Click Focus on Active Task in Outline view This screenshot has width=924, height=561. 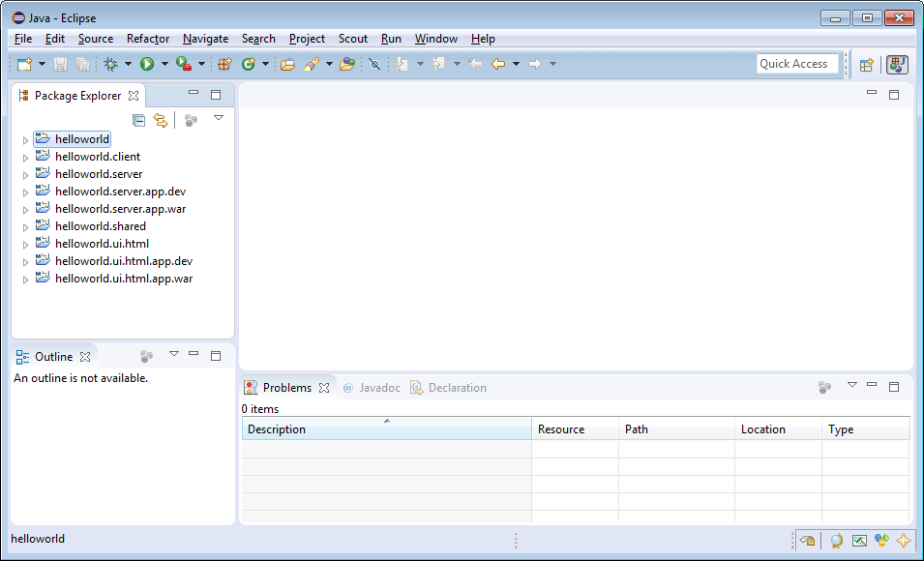tap(147, 356)
